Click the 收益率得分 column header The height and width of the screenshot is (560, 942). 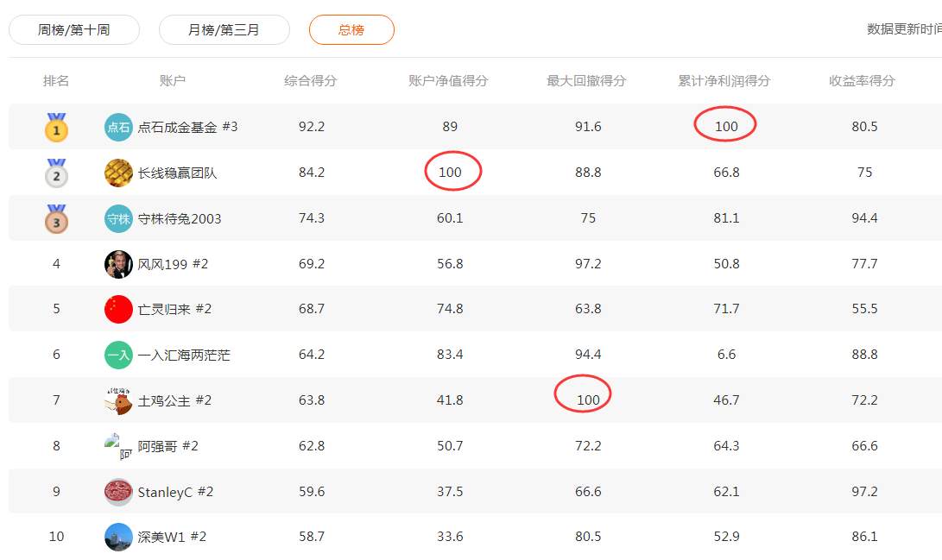[x=862, y=80]
